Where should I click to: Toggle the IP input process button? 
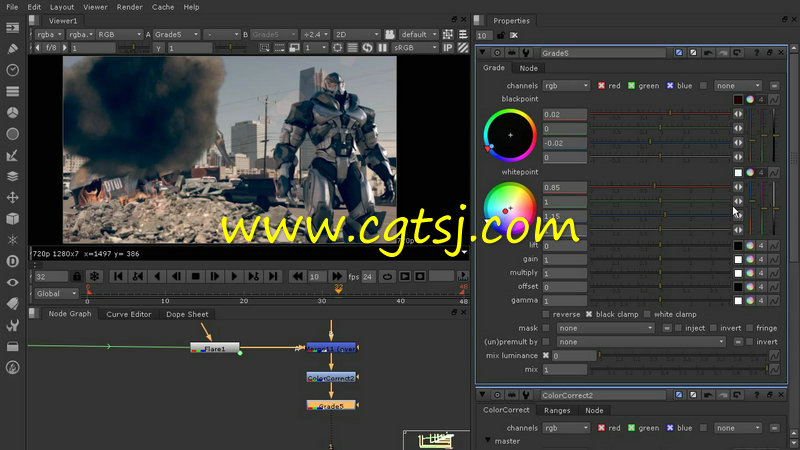click(447, 48)
